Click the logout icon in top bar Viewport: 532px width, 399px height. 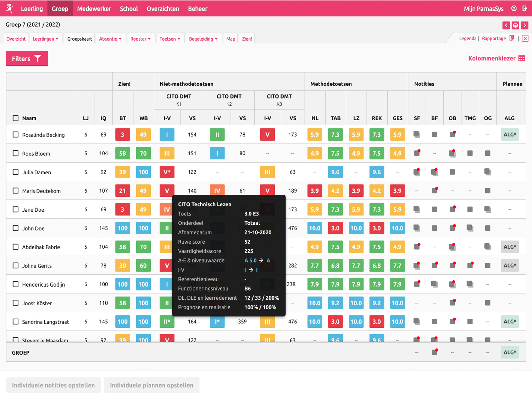coord(525,8)
